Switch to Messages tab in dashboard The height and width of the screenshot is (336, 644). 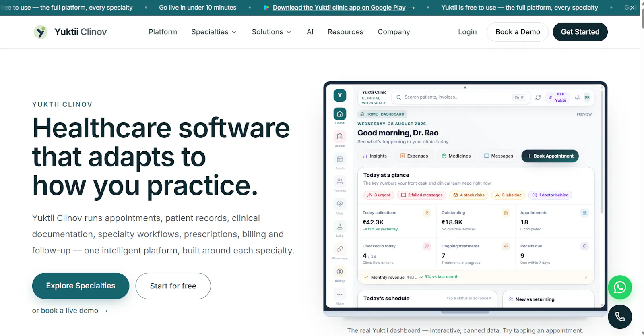tap(498, 156)
